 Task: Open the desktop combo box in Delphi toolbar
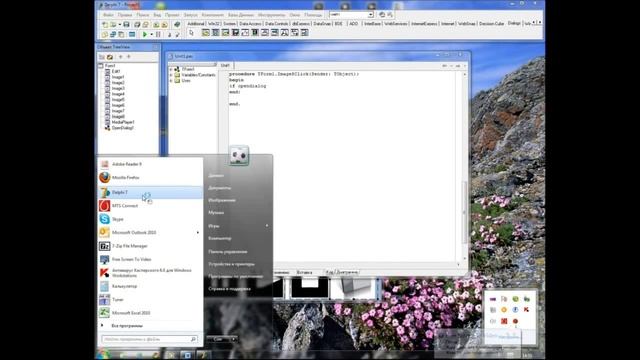coord(371,15)
